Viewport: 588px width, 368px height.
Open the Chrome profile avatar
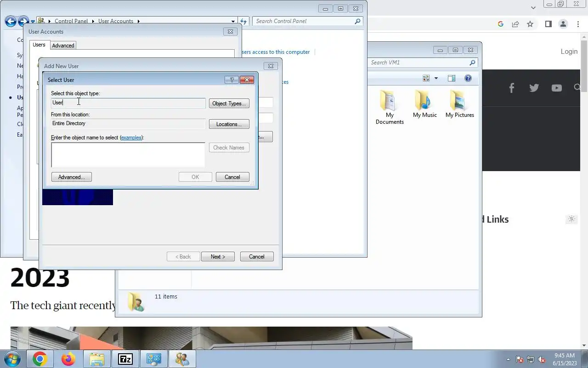(563, 24)
